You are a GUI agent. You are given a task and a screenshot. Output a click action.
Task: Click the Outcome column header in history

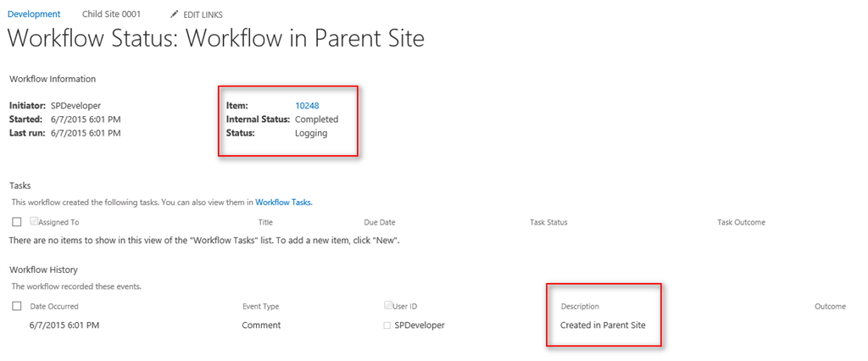(830, 306)
